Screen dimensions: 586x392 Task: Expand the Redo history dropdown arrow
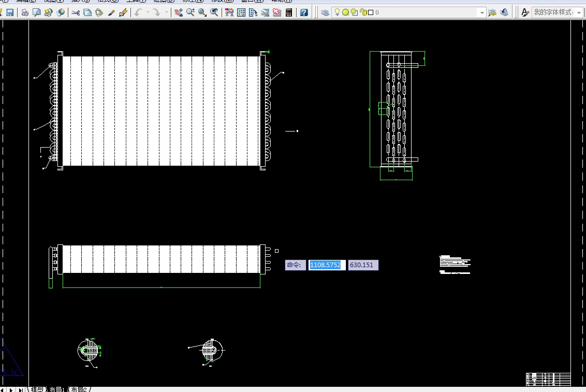pos(167,12)
